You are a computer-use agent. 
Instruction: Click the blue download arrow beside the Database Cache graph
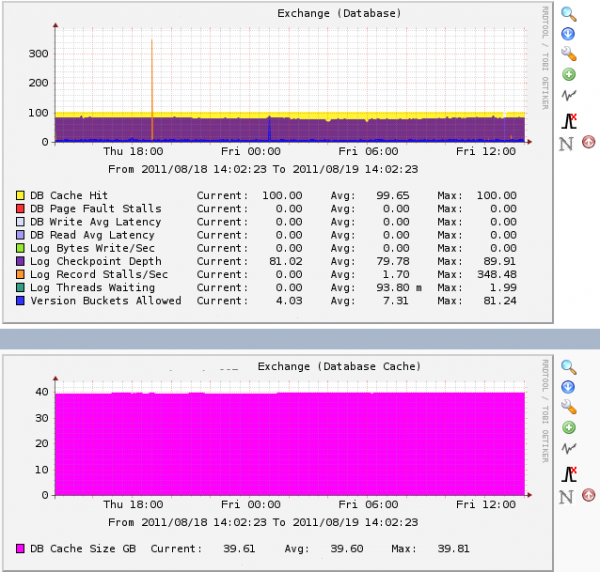point(568,387)
